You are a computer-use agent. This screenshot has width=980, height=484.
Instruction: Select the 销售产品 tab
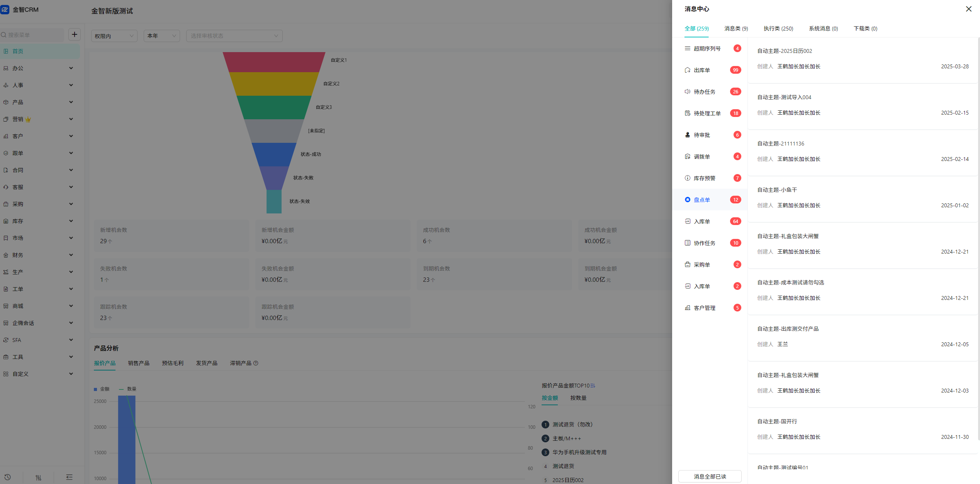pyautogui.click(x=139, y=363)
